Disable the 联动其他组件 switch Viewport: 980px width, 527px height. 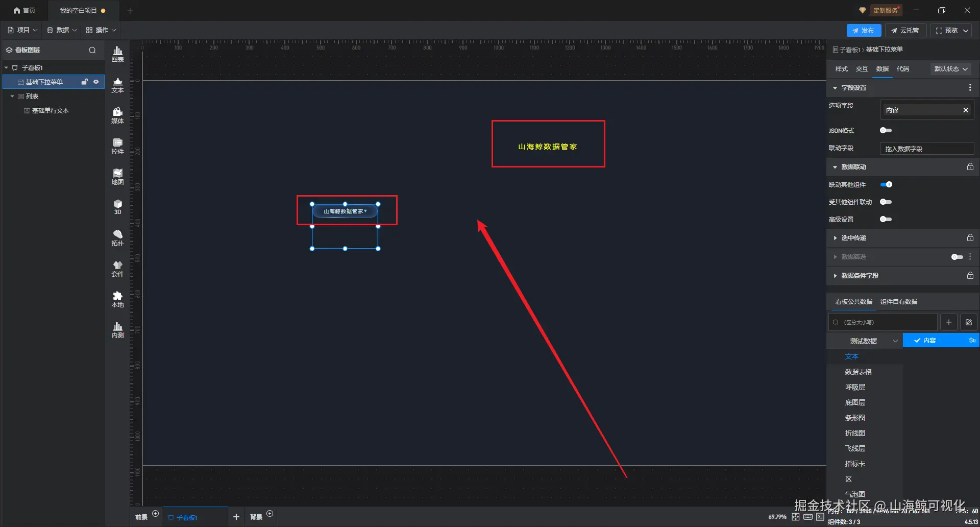click(x=886, y=185)
